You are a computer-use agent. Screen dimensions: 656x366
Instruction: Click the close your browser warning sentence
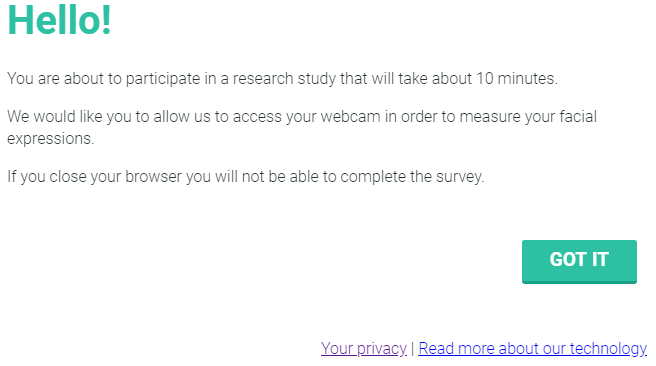click(246, 177)
